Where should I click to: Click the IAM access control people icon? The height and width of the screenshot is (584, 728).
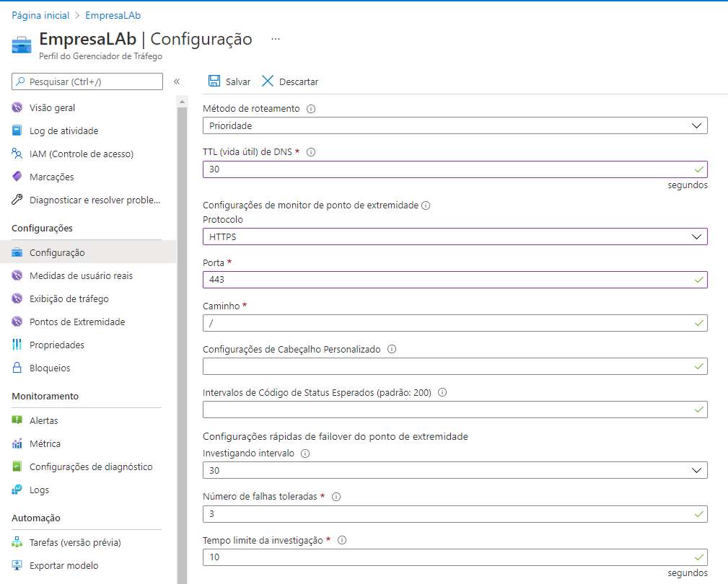click(17, 154)
